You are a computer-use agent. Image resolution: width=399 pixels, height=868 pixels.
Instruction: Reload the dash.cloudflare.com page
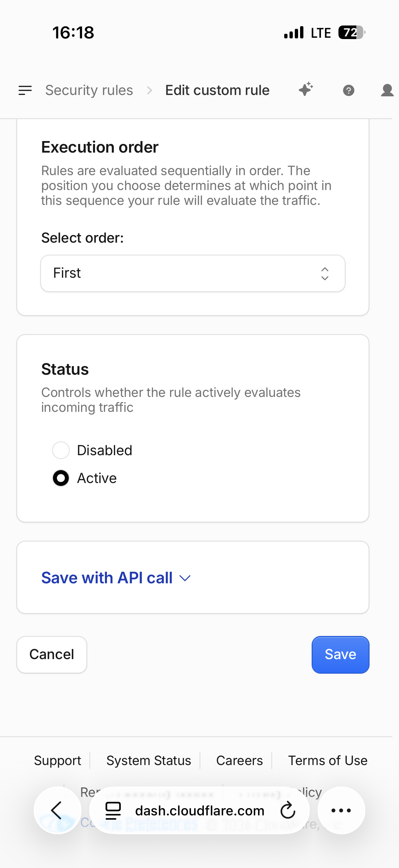[x=288, y=810]
